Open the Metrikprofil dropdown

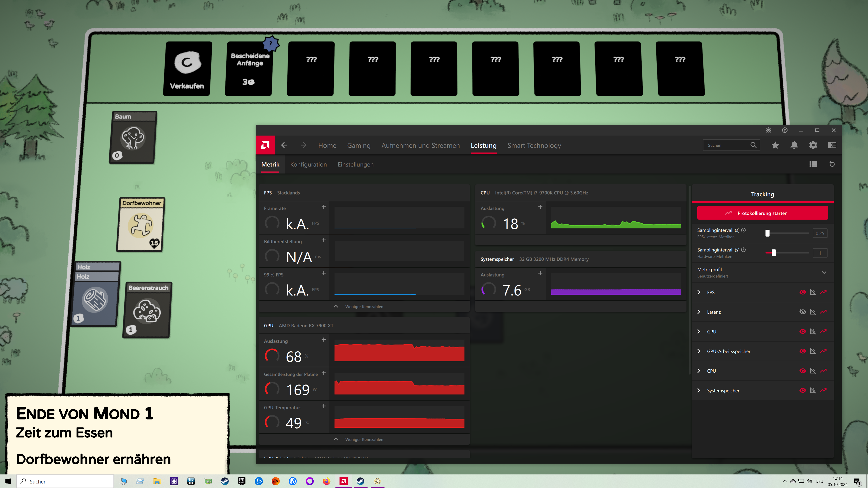tap(824, 272)
